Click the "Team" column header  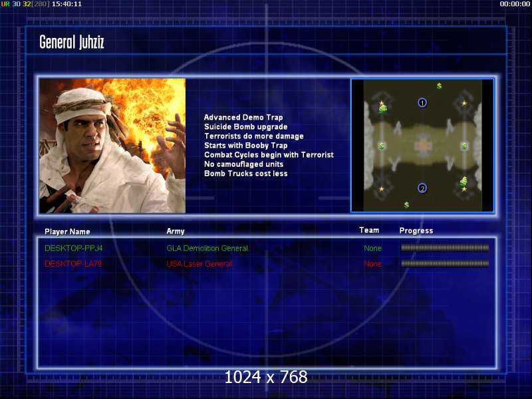[x=369, y=230]
